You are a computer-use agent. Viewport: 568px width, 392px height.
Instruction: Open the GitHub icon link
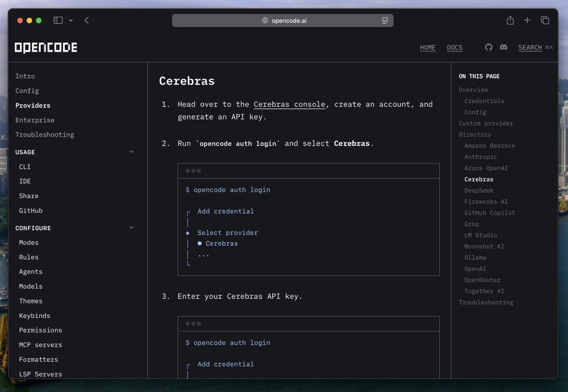coord(489,47)
